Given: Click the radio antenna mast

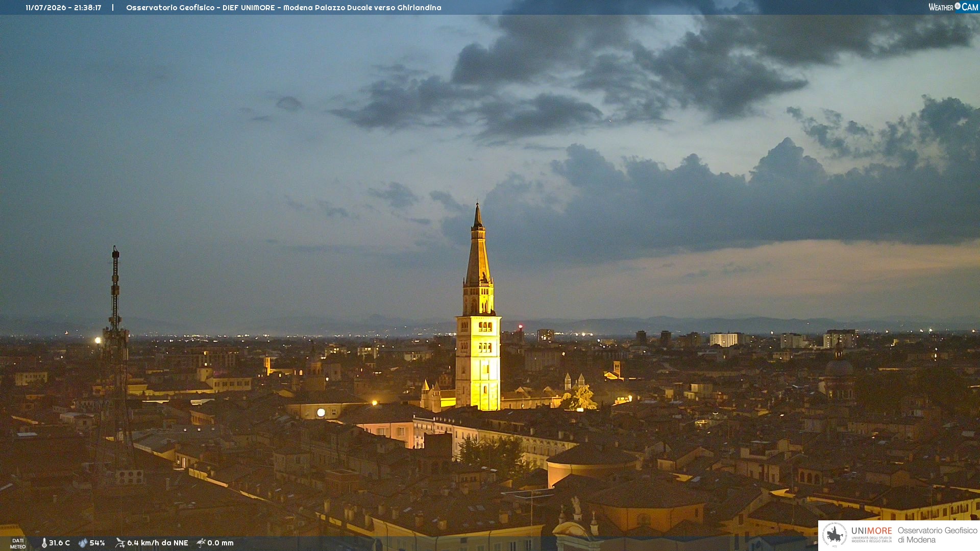Looking at the screenshot, I should coord(115,357).
